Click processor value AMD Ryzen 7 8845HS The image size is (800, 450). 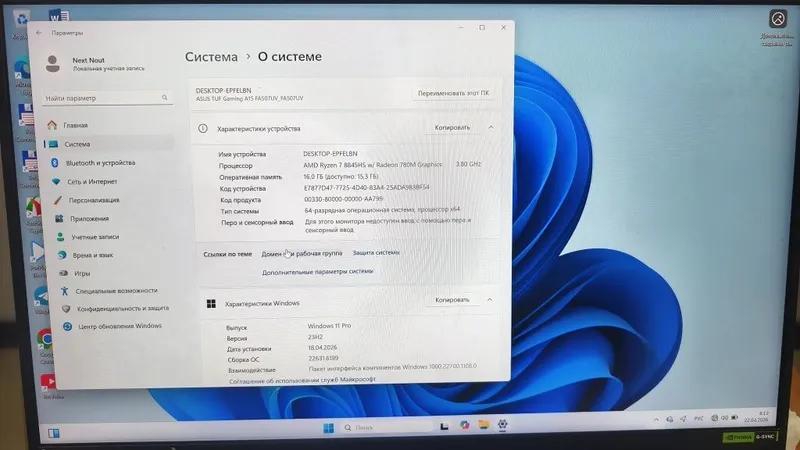tap(372, 165)
